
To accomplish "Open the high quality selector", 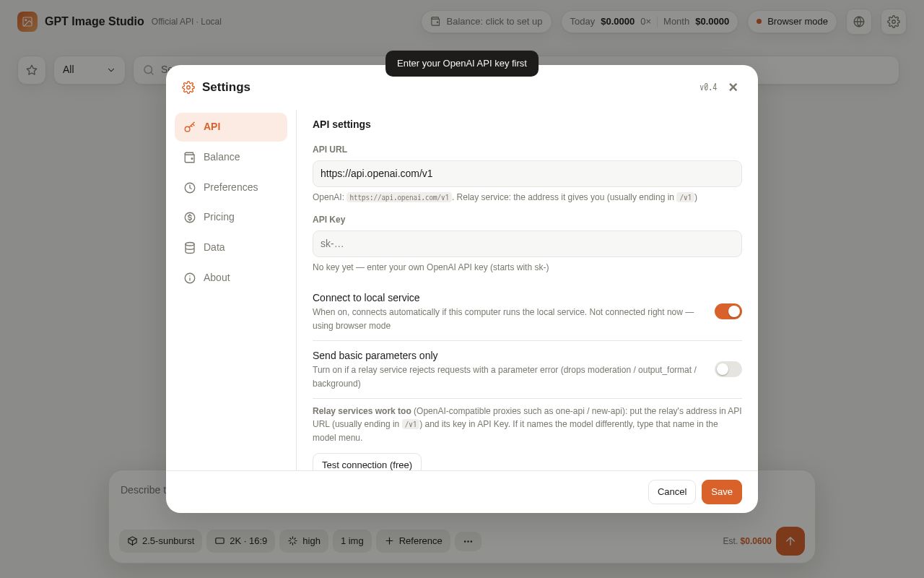I will [x=304, y=541].
